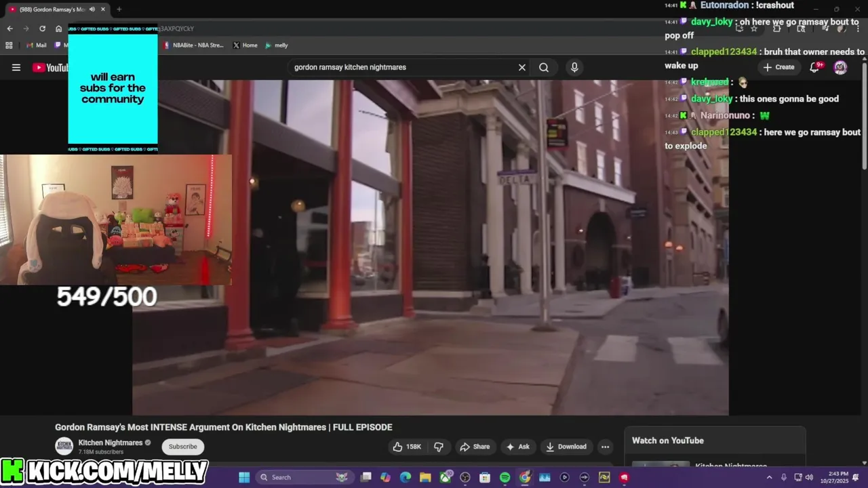Open browser home page icon
Image resolution: width=868 pixels, height=488 pixels.
58,28
